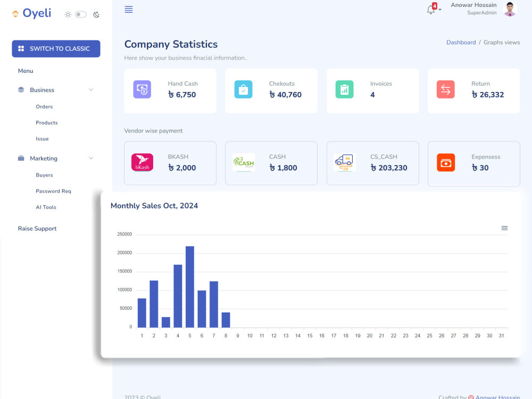Click the Return arrows icon
The width and height of the screenshot is (532, 399).
445,89
